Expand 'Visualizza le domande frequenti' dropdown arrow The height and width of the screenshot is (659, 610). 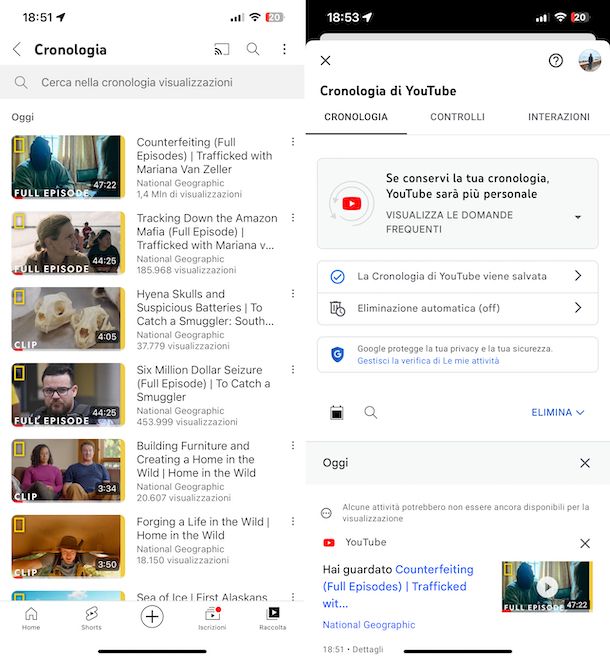[578, 217]
